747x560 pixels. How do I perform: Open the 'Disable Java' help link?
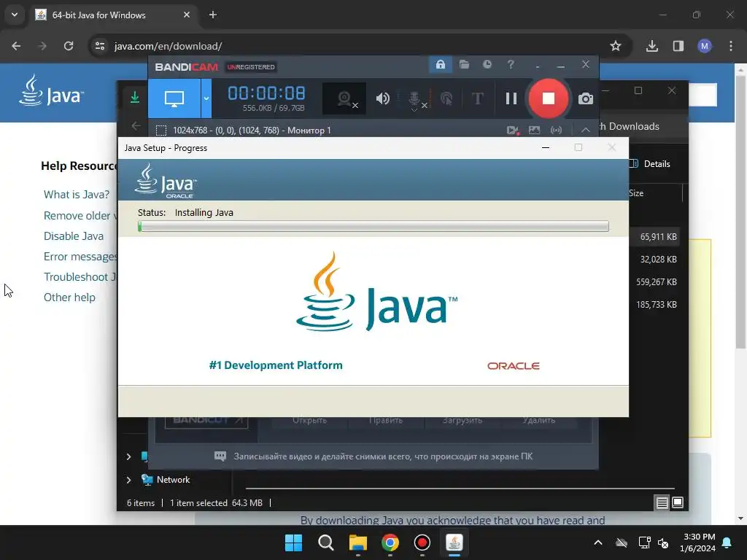pos(74,236)
